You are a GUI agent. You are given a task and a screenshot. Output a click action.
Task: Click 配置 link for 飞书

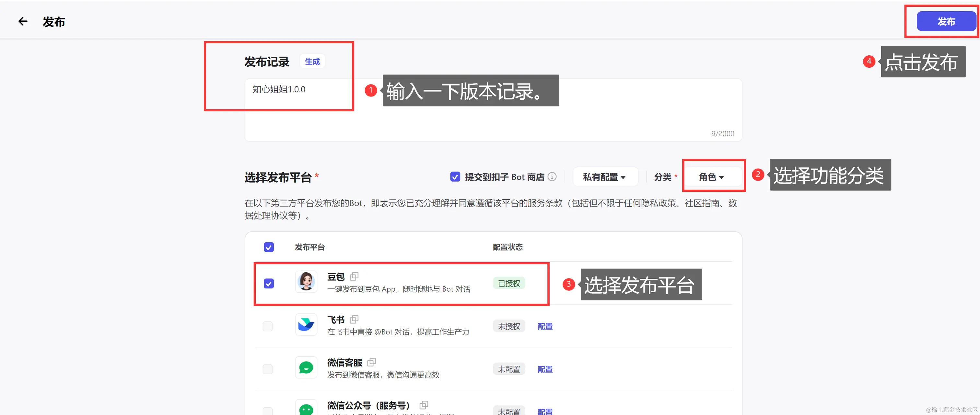545,326
